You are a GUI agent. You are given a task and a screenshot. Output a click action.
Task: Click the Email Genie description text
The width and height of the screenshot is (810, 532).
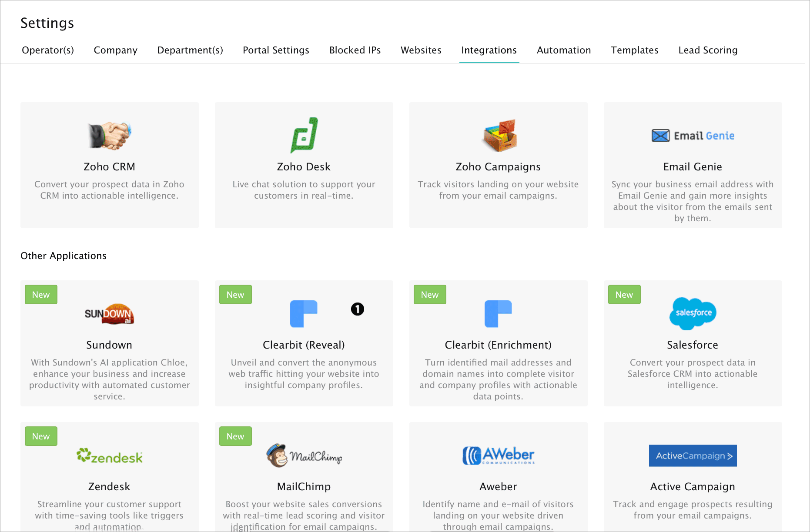(693, 201)
